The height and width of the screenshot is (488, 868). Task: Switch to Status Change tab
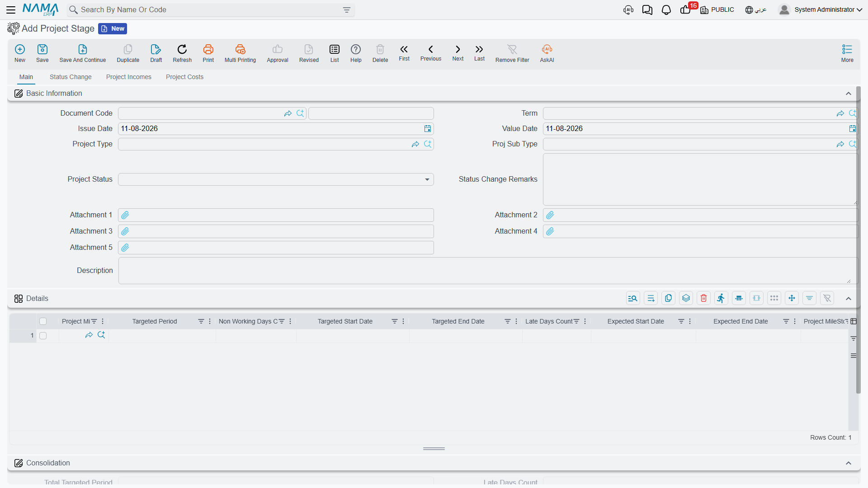tap(71, 77)
